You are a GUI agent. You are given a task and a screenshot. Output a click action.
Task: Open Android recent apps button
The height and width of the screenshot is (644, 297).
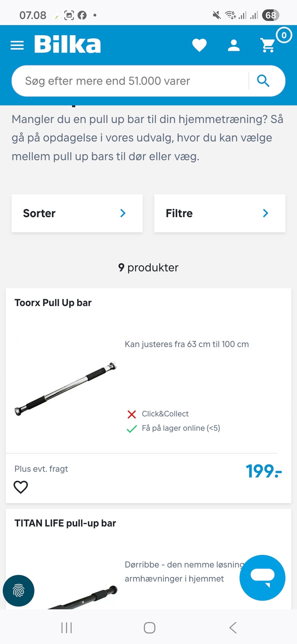tap(67, 628)
